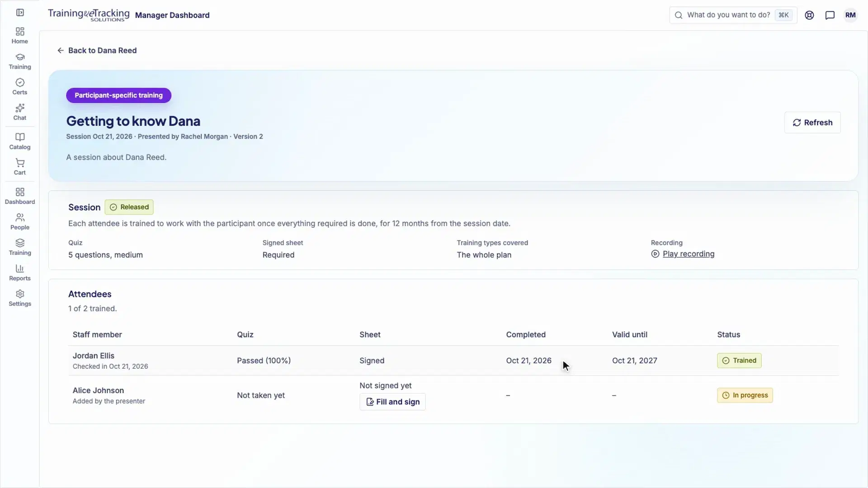Open Home in the sidebar
Screen dimensions: 868x488
20,36
